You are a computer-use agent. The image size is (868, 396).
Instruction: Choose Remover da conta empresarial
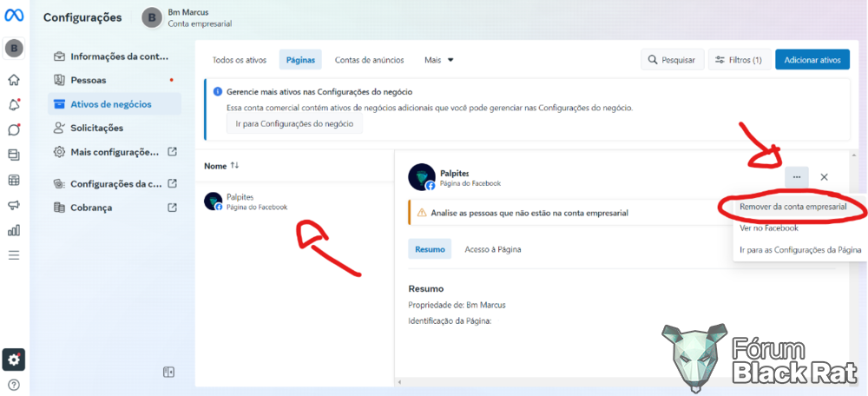[x=792, y=207]
